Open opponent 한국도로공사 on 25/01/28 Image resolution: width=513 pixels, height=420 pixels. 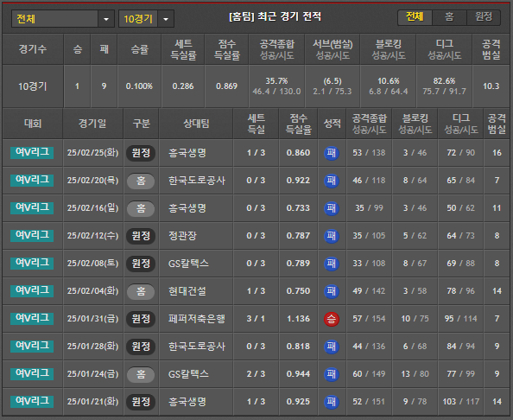point(197,347)
